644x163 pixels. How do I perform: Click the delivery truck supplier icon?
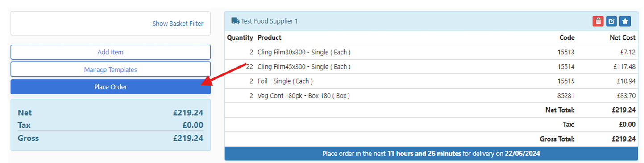pyautogui.click(x=235, y=21)
